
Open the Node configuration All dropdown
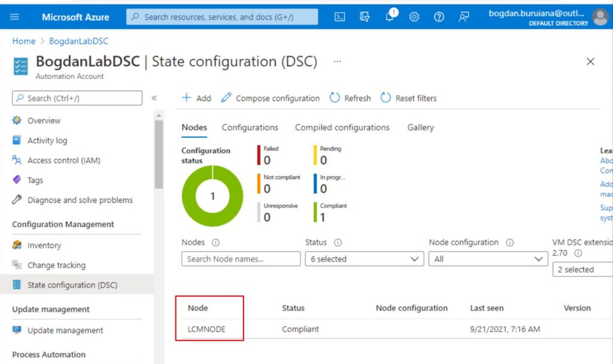[x=488, y=259]
